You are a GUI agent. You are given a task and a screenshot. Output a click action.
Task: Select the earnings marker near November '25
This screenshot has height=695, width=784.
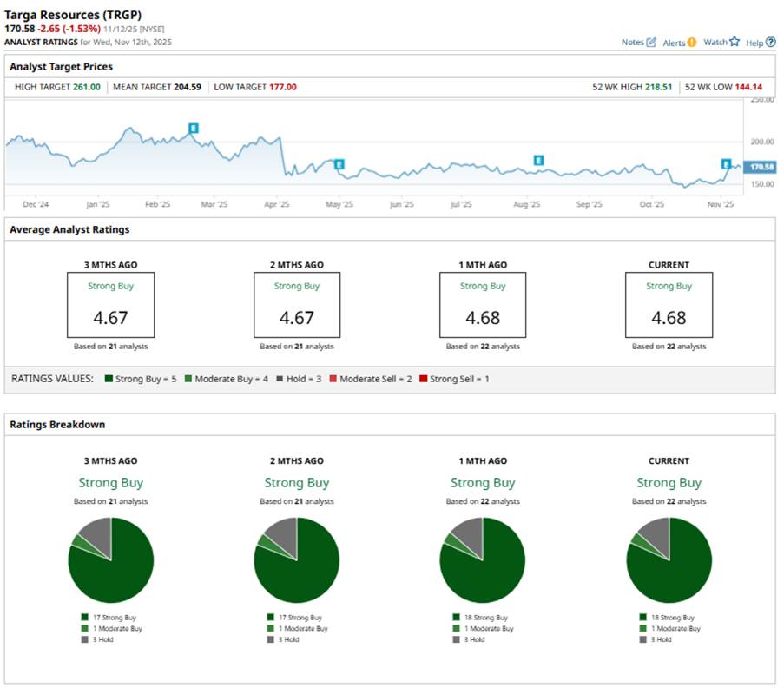pos(726,163)
